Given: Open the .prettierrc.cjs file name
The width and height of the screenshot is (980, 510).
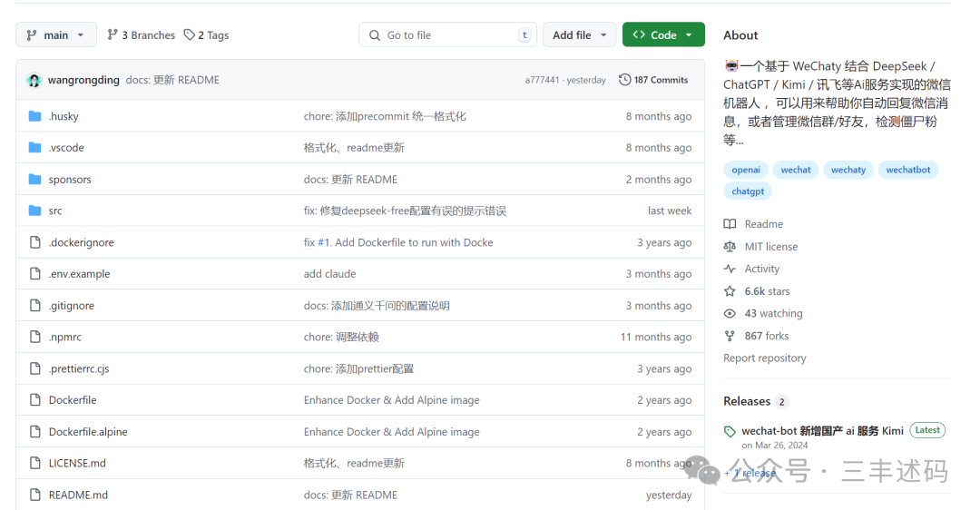Looking at the screenshot, I should point(79,368).
